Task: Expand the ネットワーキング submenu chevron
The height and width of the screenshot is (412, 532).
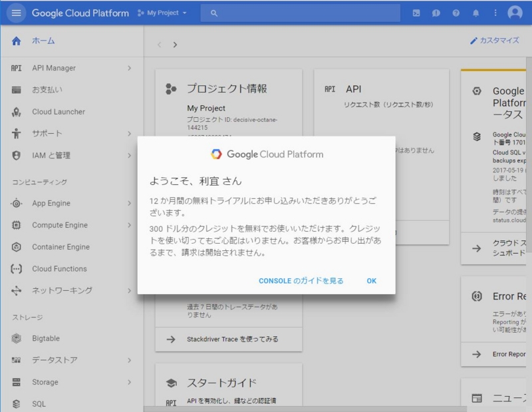Action: point(129,291)
